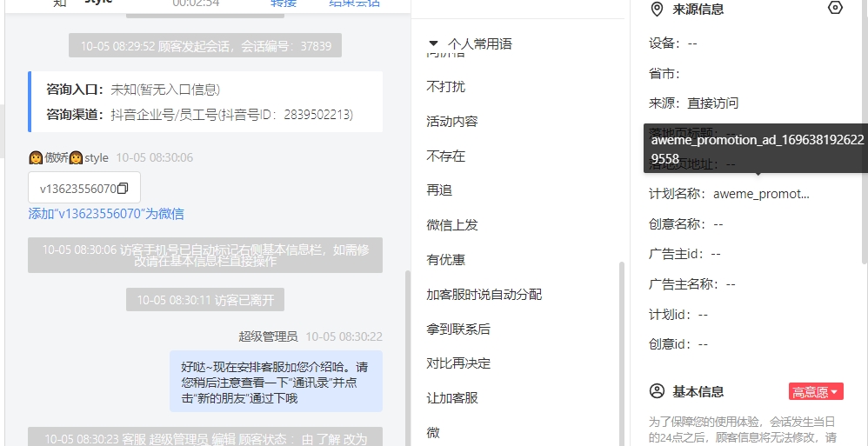Click the 超级管理员 sender name
This screenshot has width=868, height=446.
click(x=268, y=336)
